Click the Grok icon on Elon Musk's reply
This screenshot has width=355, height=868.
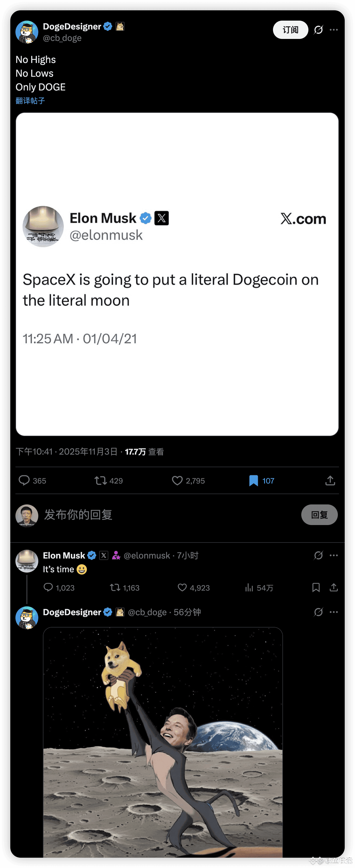(x=318, y=555)
